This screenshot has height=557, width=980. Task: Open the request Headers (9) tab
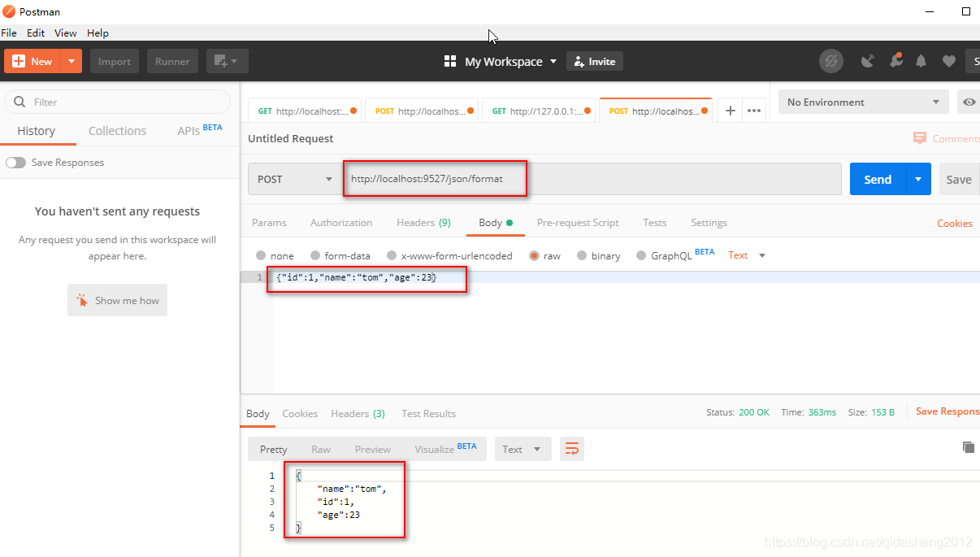click(x=423, y=223)
